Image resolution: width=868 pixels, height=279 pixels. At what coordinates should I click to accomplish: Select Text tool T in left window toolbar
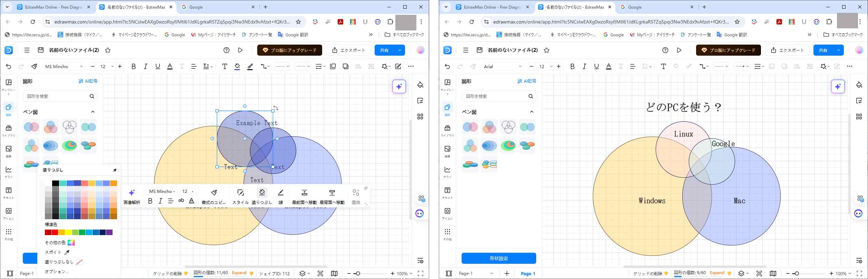224,66
